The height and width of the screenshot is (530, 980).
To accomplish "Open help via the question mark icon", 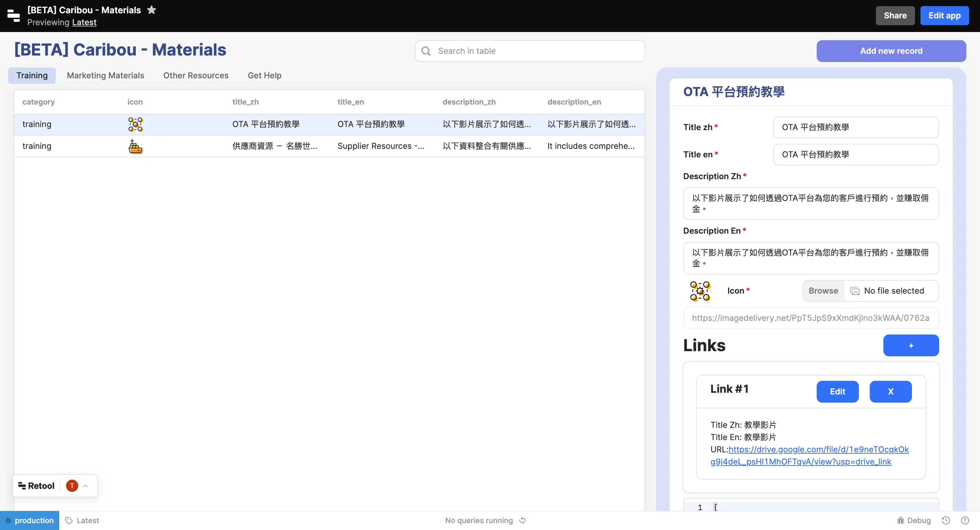I will click(966, 520).
